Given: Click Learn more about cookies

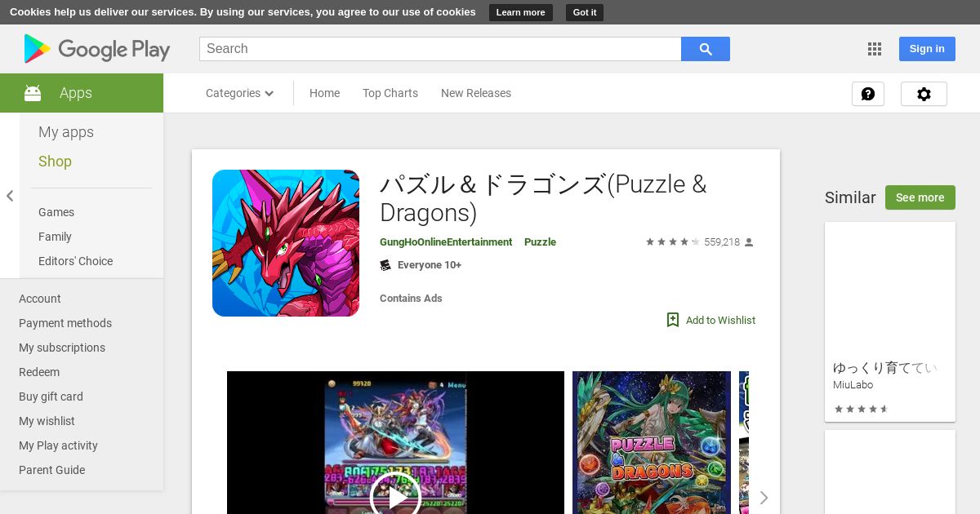Looking at the screenshot, I should (520, 12).
